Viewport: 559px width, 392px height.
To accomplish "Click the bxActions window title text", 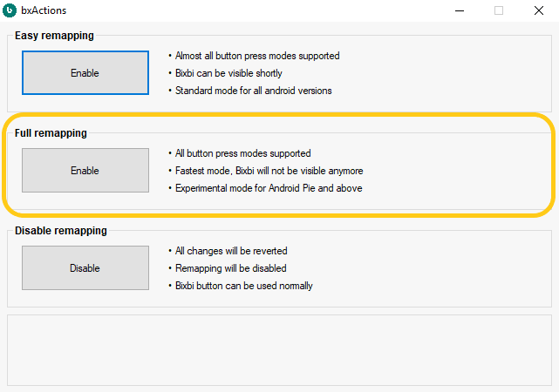I will tap(44, 10).
